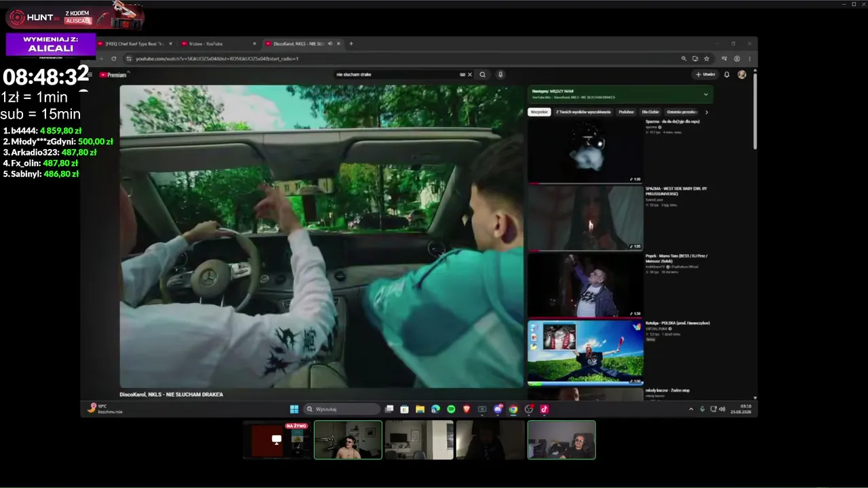Open Microsoft Edge from the taskbar
Screen dimensions: 868x488
[x=435, y=409]
